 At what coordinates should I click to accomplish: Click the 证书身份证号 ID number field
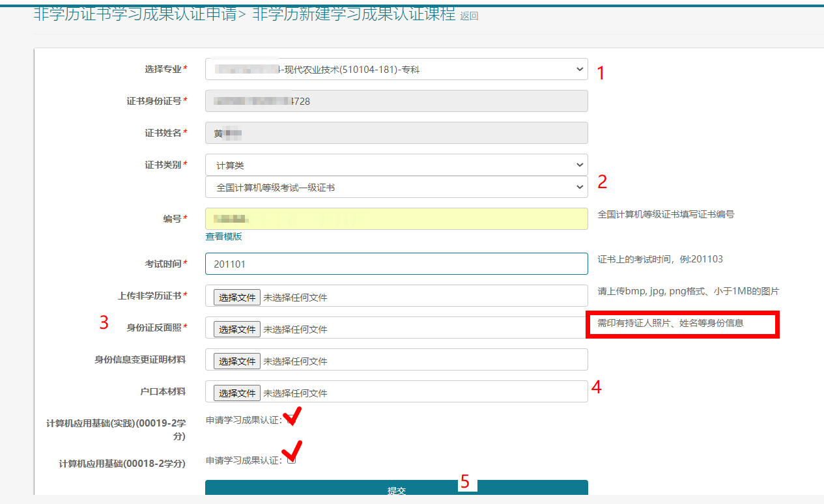(396, 101)
